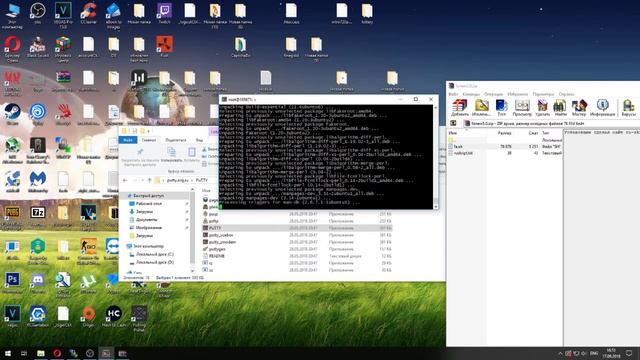The width and height of the screenshot is (640, 360).
Task: Sort WinRAR's list by the Имя column
Action: tap(453, 133)
